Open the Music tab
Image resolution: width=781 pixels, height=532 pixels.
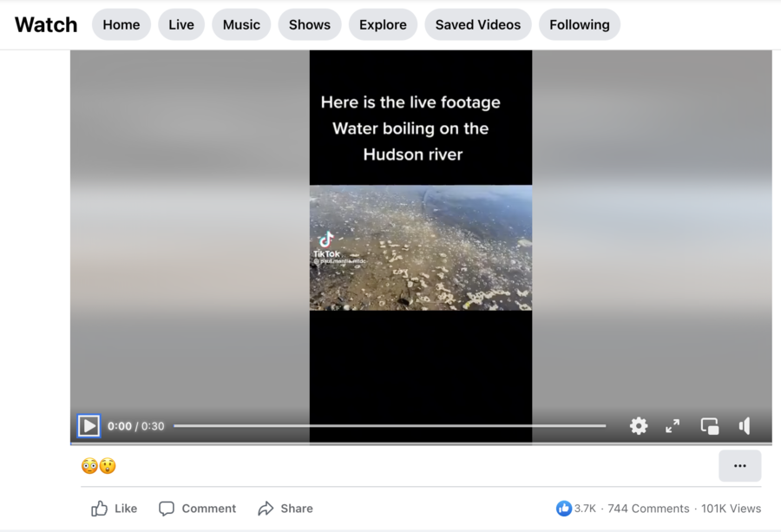tap(241, 25)
